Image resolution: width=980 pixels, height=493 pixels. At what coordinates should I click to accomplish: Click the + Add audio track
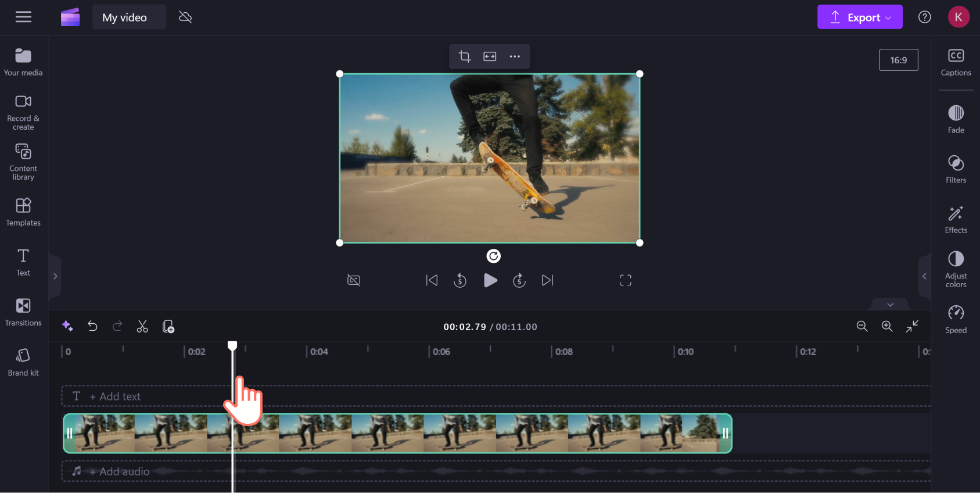[496, 471]
